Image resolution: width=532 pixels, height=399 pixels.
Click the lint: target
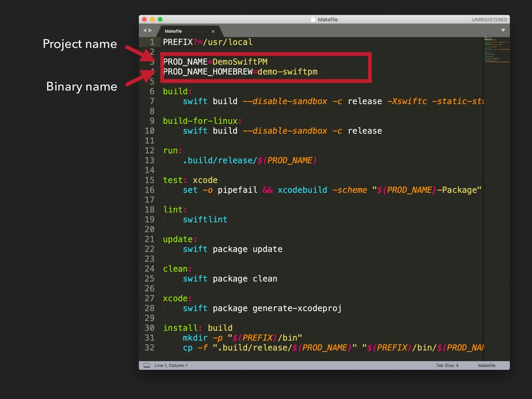175,210
